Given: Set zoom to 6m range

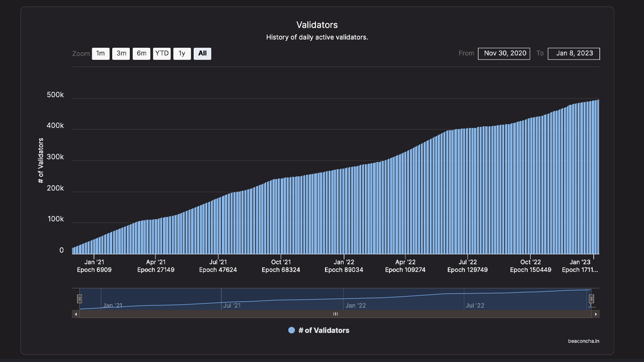Looking at the screenshot, I should [141, 53].
